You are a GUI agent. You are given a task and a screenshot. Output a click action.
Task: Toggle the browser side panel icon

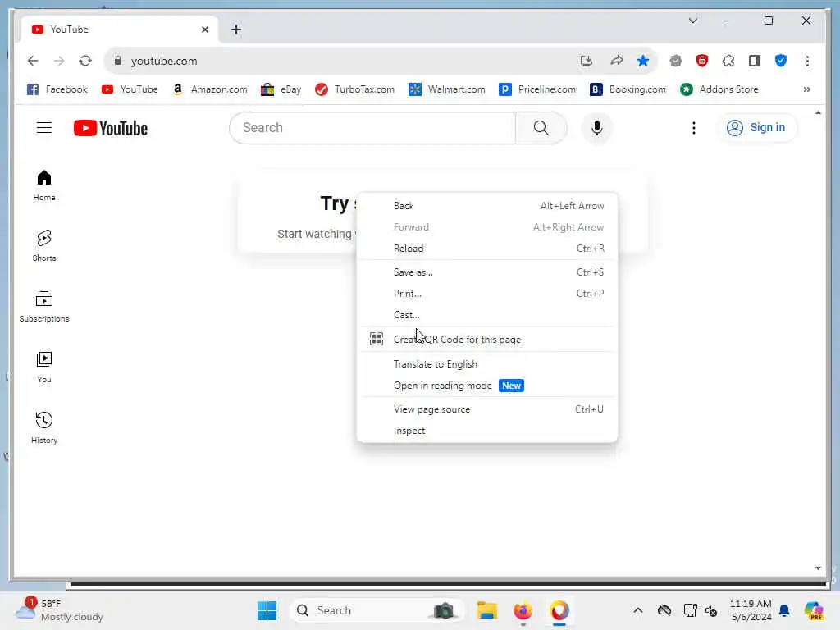pos(755,61)
